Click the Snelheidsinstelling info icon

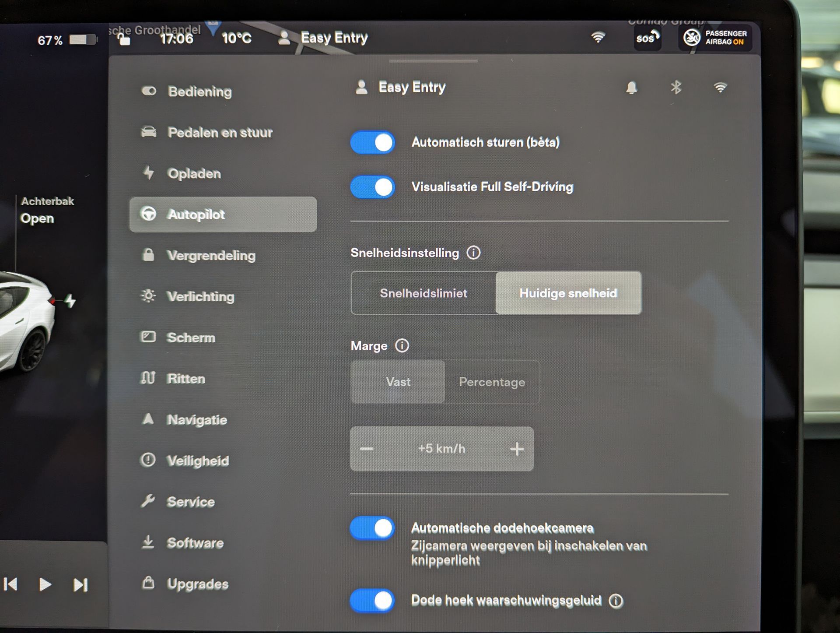pos(473,253)
